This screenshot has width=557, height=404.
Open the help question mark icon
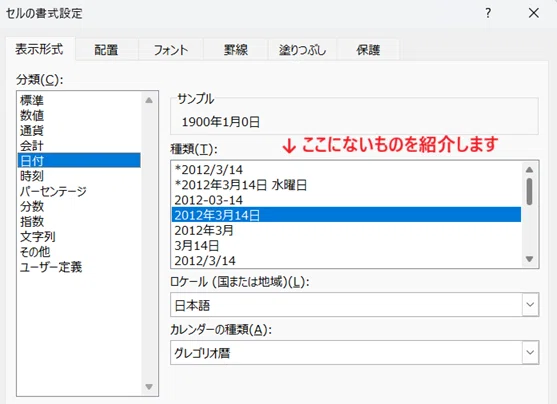point(488,14)
